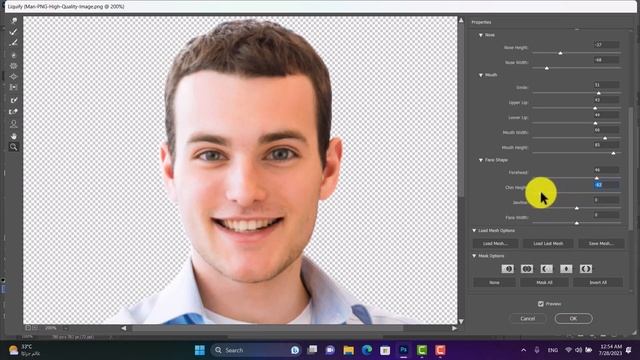The height and width of the screenshot is (360, 640).
Task: Click the Add to Selection mask icon
Action: click(x=527, y=269)
